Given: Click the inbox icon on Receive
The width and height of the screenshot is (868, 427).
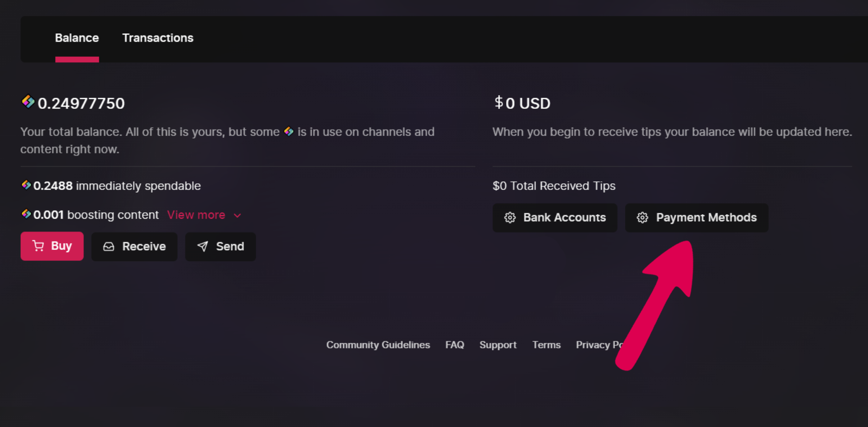Looking at the screenshot, I should pyautogui.click(x=109, y=247).
